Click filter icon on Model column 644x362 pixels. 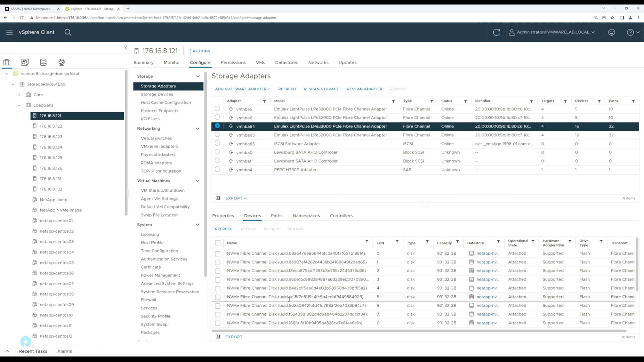tap(393, 101)
